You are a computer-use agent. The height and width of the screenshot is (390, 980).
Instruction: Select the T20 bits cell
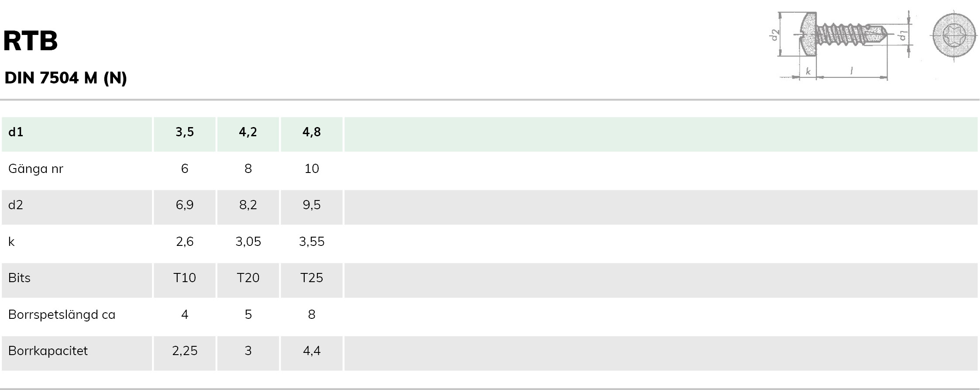pyautogui.click(x=248, y=278)
